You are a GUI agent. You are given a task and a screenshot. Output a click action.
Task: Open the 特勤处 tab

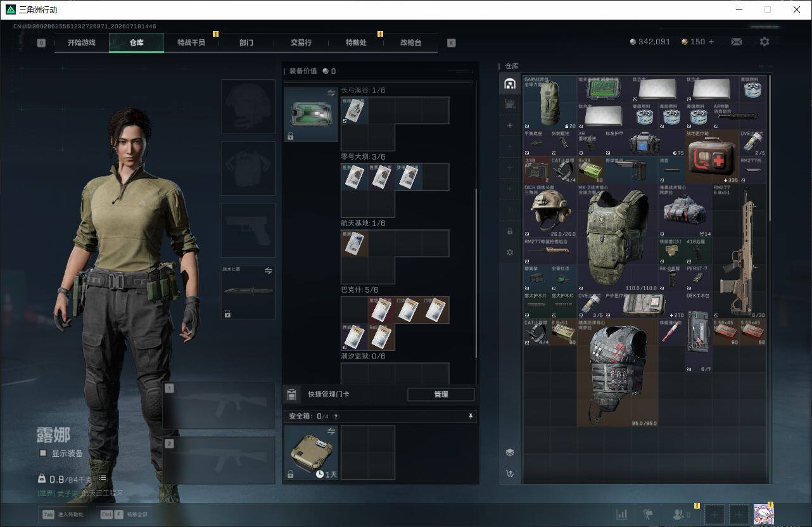pos(356,42)
